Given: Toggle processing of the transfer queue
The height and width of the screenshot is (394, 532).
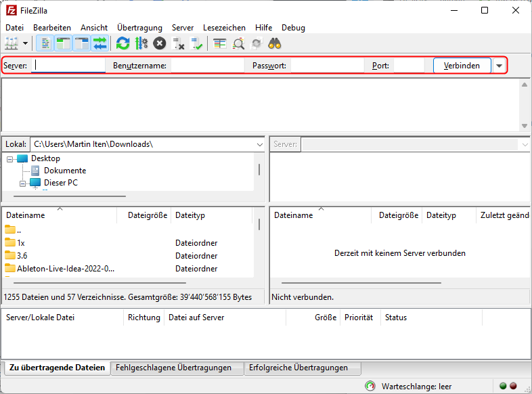Looking at the screenshot, I should (141, 43).
